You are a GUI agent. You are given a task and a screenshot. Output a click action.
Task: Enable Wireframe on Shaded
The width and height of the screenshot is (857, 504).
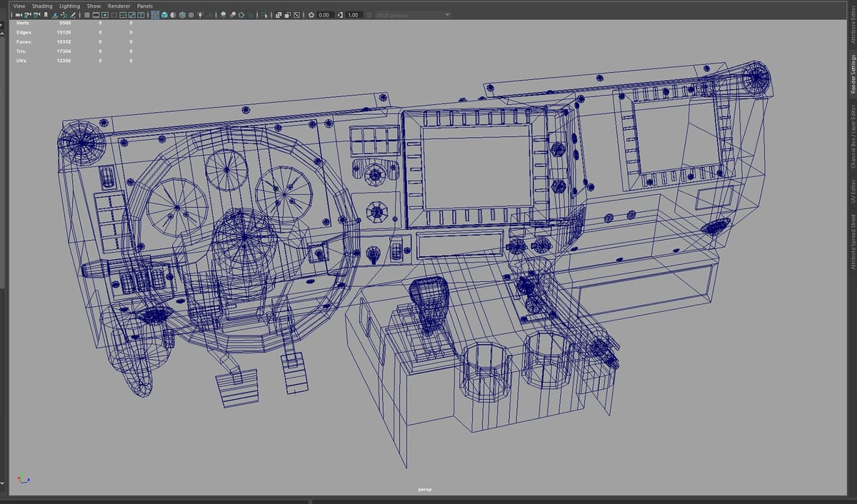[x=182, y=15]
